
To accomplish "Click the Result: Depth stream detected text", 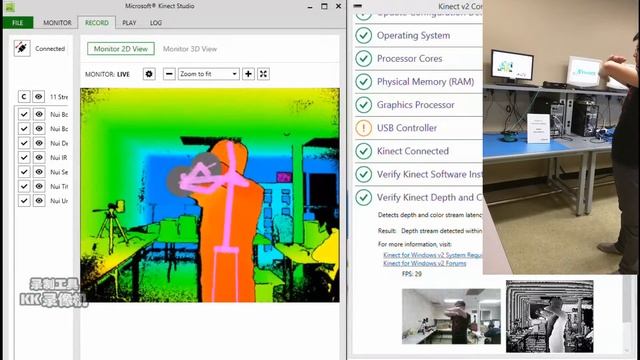I will coord(430,231).
